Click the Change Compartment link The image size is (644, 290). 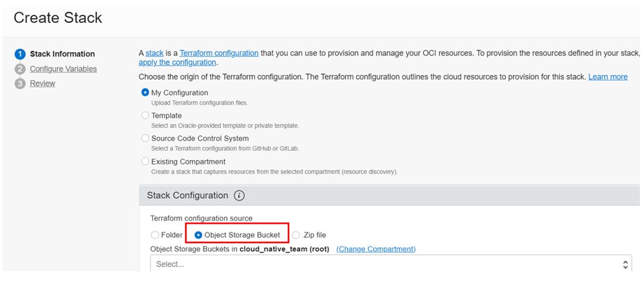[x=376, y=249]
